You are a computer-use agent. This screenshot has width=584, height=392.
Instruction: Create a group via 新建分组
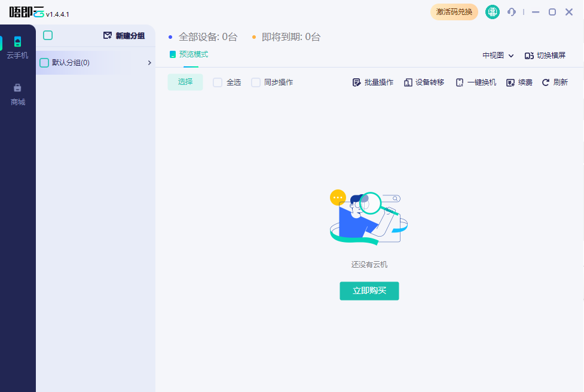[127, 35]
